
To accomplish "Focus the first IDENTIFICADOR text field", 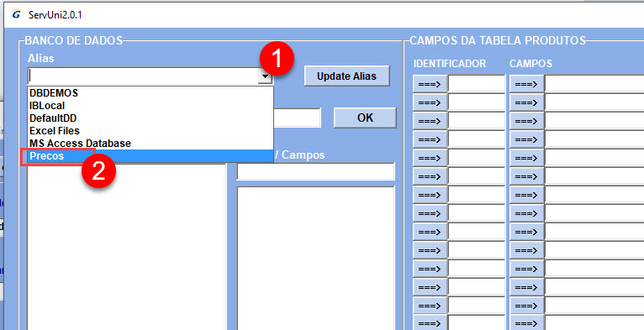I will point(477,84).
